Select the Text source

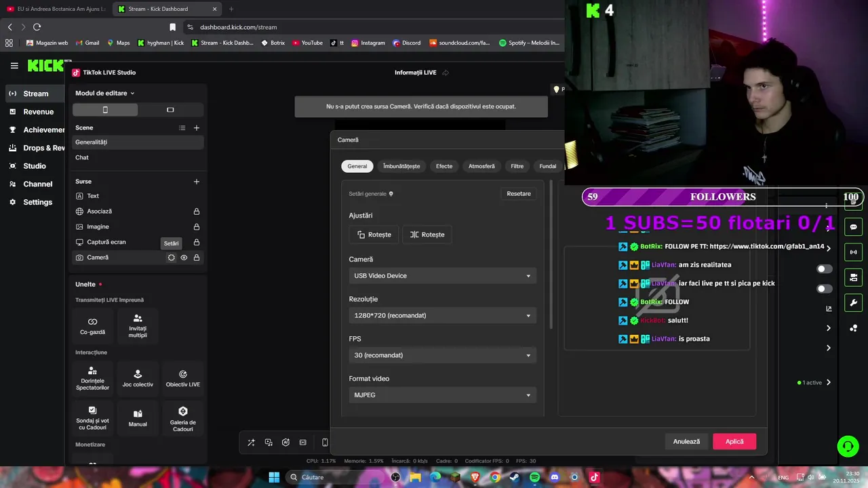tap(138, 196)
